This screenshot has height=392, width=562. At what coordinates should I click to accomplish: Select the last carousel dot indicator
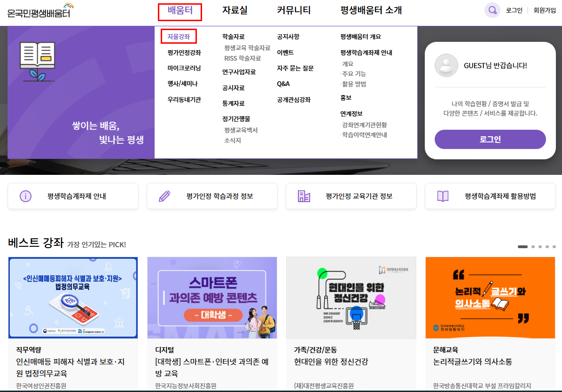tap(554, 247)
